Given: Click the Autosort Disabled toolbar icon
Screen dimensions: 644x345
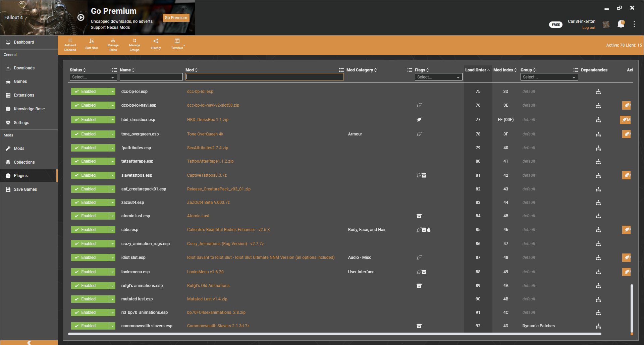Looking at the screenshot, I should [70, 45].
